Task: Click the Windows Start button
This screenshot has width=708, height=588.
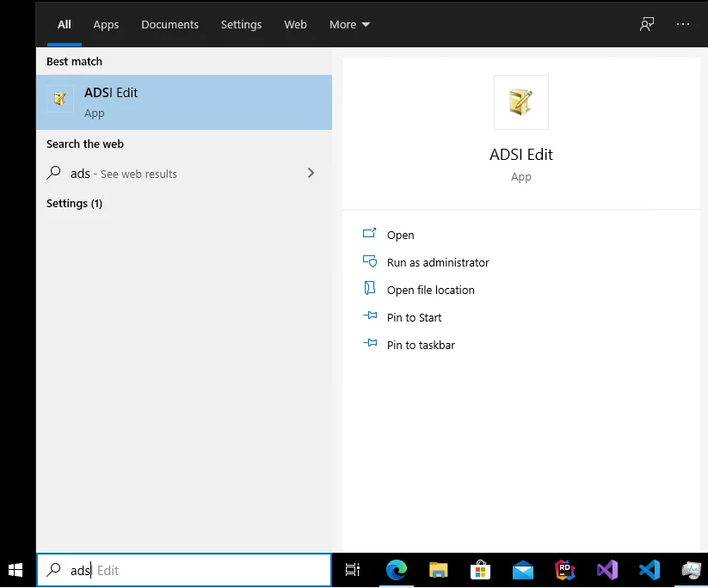Action: (x=15, y=570)
